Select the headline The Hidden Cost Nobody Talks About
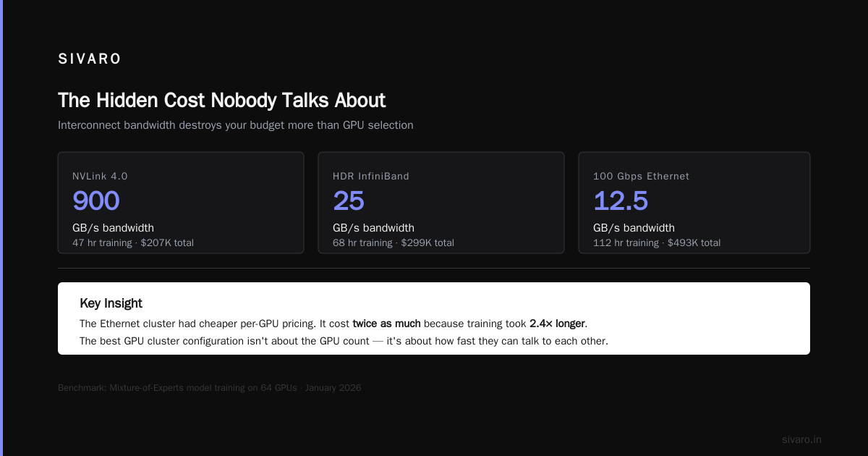Screen dimensions: 868x456 (x=221, y=100)
